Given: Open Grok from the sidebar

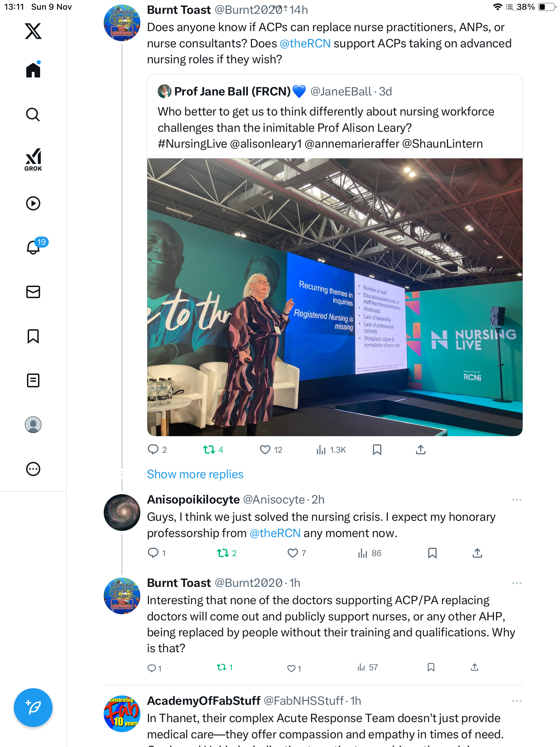Looking at the screenshot, I should (x=33, y=159).
